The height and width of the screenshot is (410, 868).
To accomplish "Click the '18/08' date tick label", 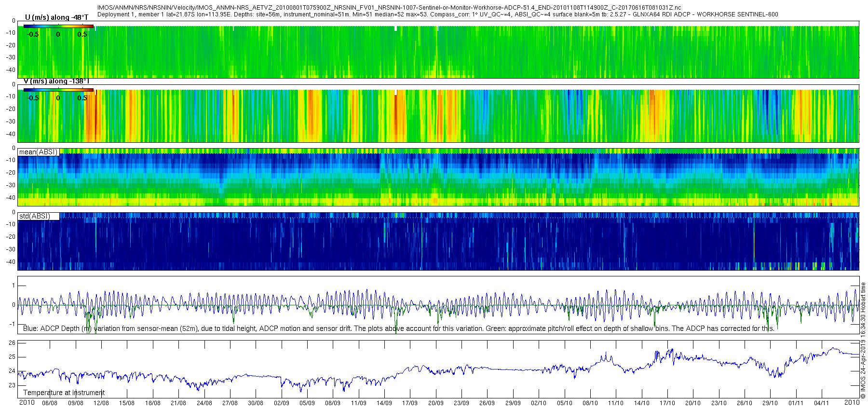I will pyautogui.click(x=153, y=403).
